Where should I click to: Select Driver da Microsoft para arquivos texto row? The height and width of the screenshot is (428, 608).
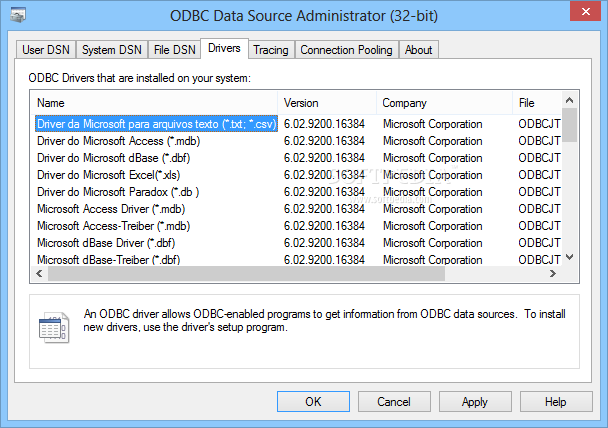156,124
